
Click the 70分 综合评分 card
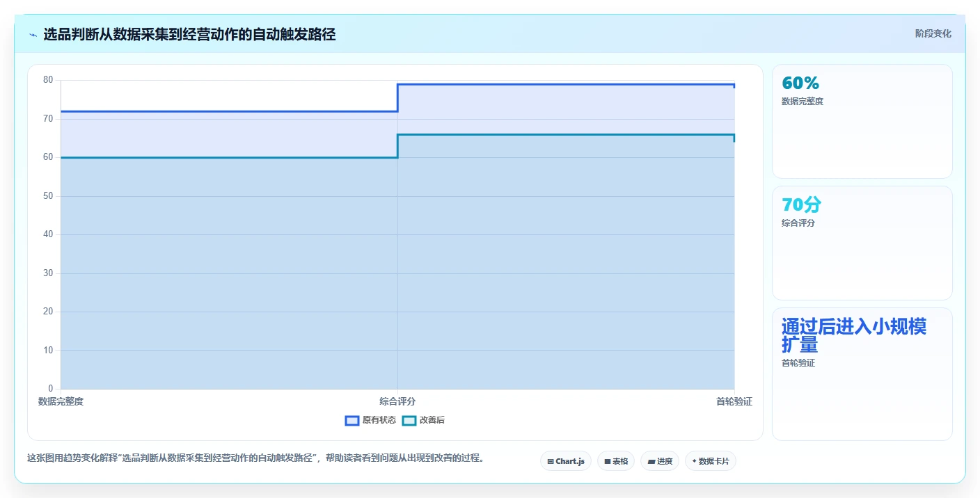[862, 243]
